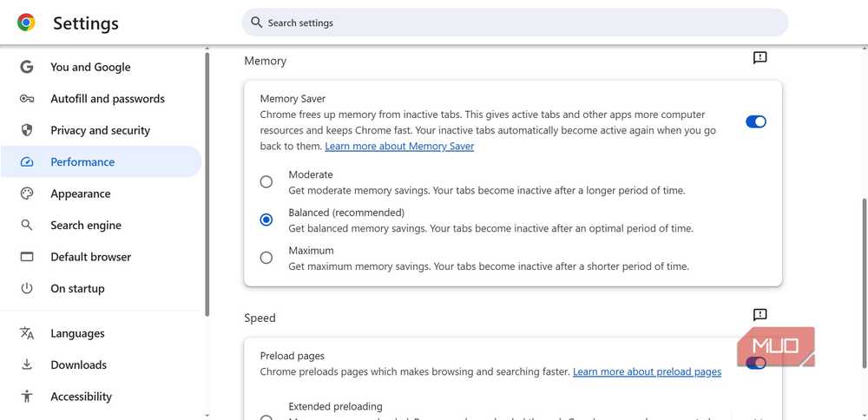Open Learn more about Memory Saver link
The width and height of the screenshot is (868, 420).
(x=399, y=146)
